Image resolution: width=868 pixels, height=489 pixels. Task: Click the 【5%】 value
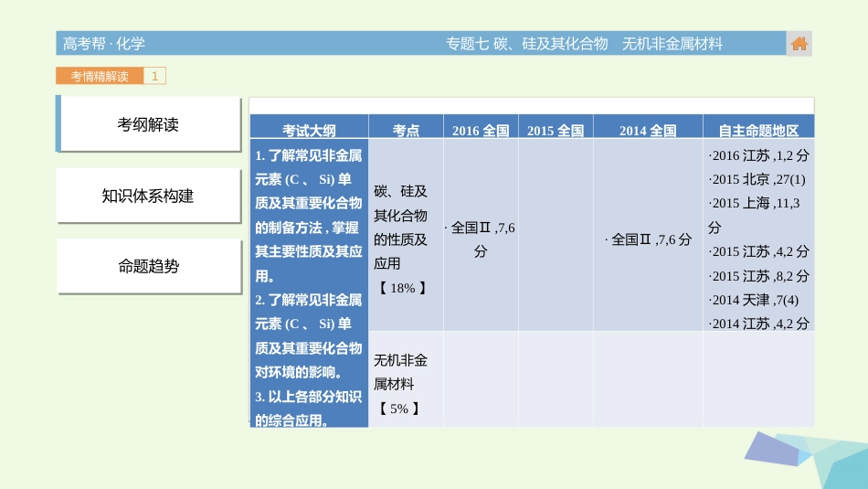point(398,409)
